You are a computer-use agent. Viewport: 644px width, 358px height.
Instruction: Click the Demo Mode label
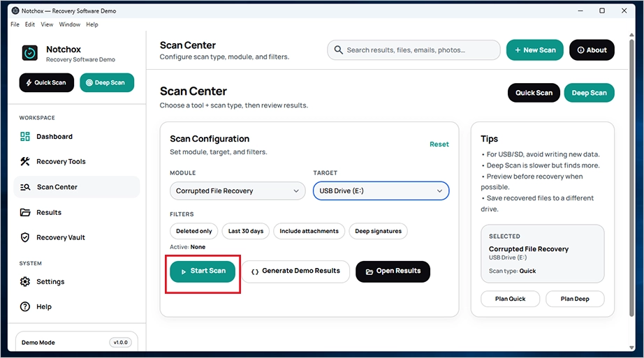(x=38, y=343)
